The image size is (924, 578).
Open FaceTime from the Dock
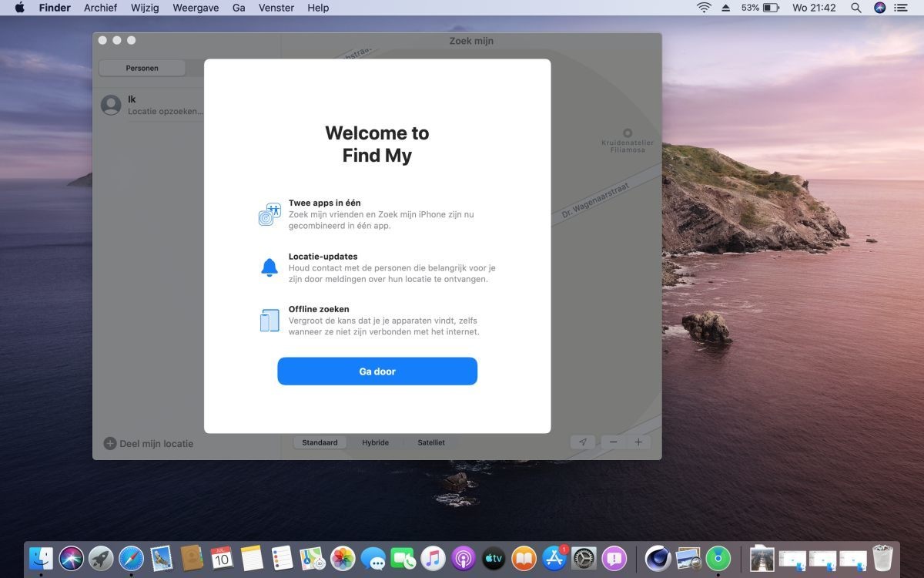click(403, 558)
